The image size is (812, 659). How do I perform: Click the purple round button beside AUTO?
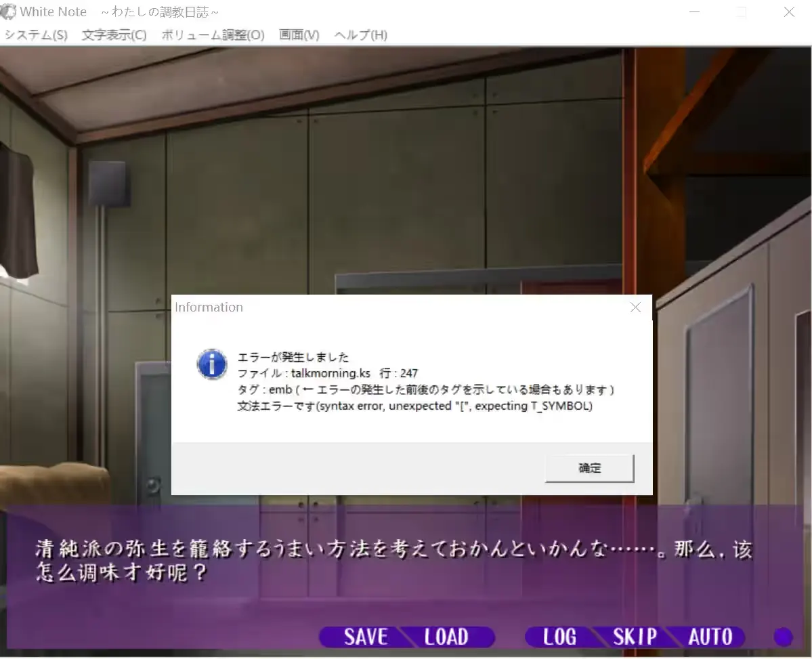pyautogui.click(x=783, y=637)
